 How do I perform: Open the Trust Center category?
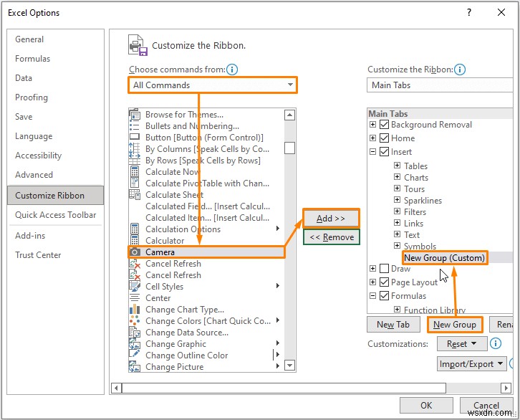click(38, 254)
